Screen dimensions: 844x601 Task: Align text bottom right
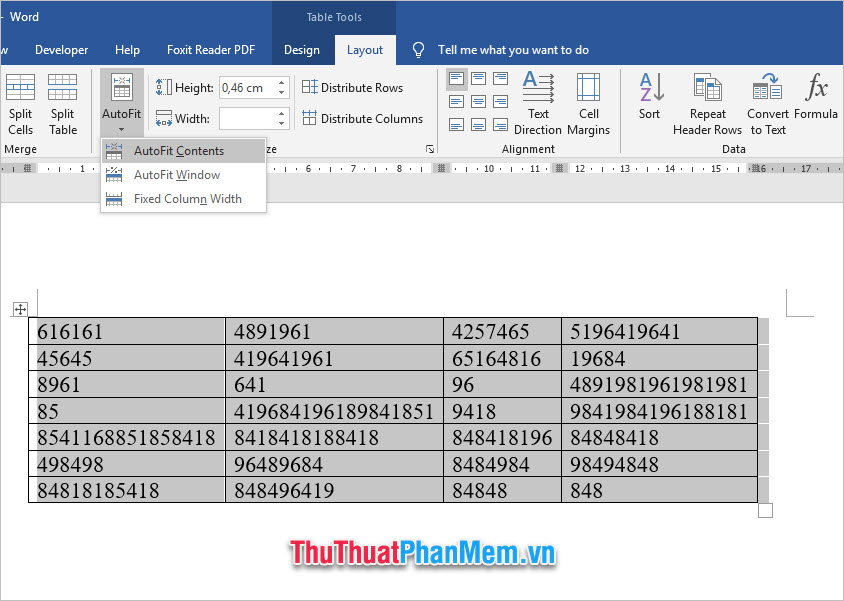click(501, 125)
